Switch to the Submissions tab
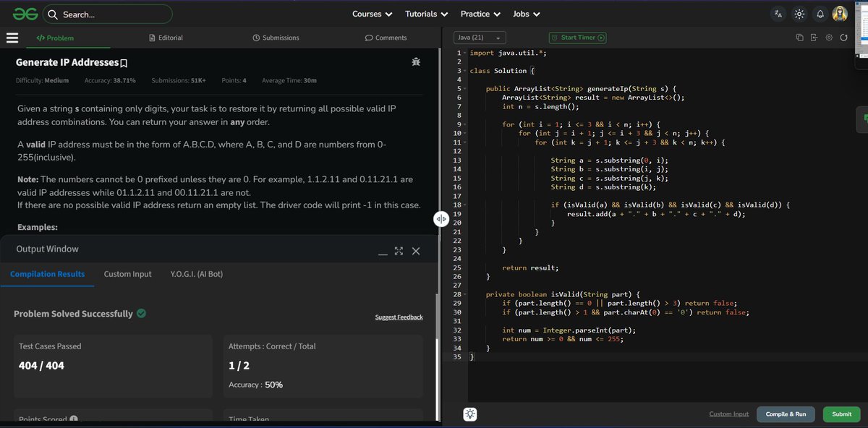 coord(276,38)
